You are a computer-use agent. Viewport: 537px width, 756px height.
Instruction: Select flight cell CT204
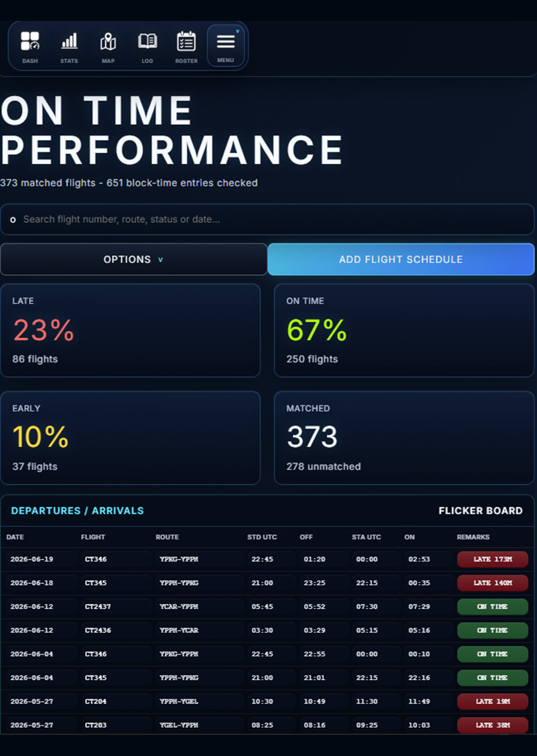(116, 701)
